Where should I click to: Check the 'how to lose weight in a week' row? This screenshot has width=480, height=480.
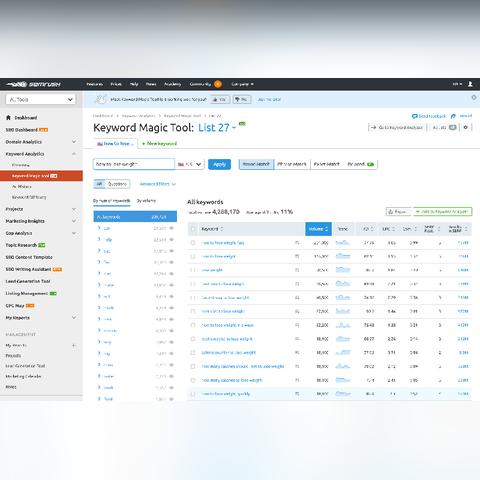pos(193,325)
